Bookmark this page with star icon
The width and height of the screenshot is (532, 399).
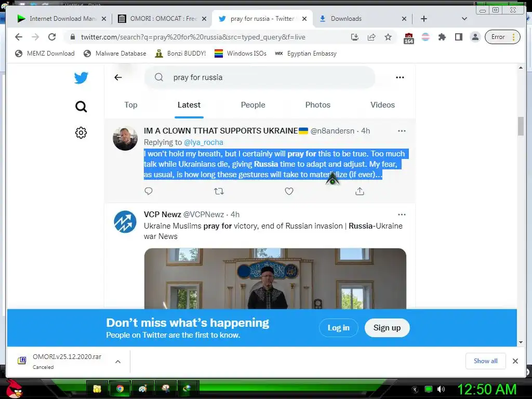(x=388, y=37)
